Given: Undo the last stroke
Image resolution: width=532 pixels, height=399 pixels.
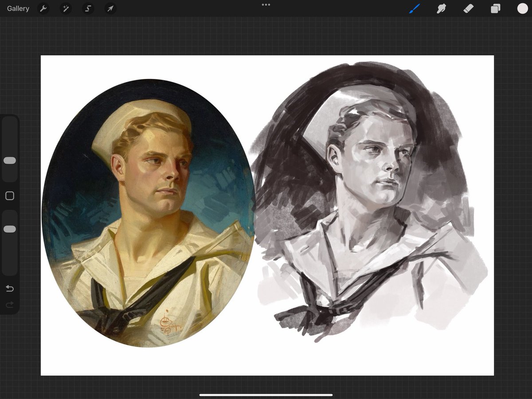Looking at the screenshot, I should click(10, 289).
